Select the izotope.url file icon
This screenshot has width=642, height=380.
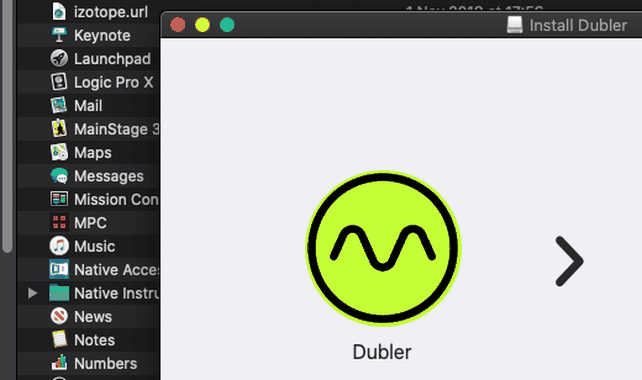[59, 11]
